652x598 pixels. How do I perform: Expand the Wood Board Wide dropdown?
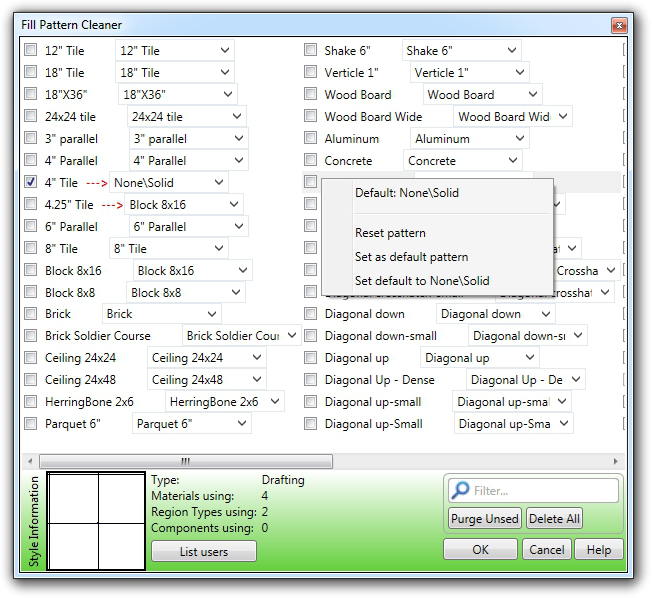[513, 116]
